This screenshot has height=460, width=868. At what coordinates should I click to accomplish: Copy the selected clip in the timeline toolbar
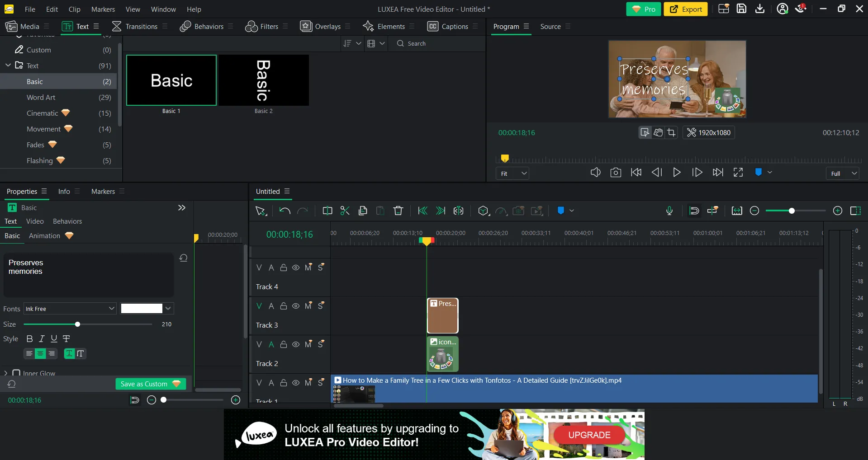click(363, 211)
